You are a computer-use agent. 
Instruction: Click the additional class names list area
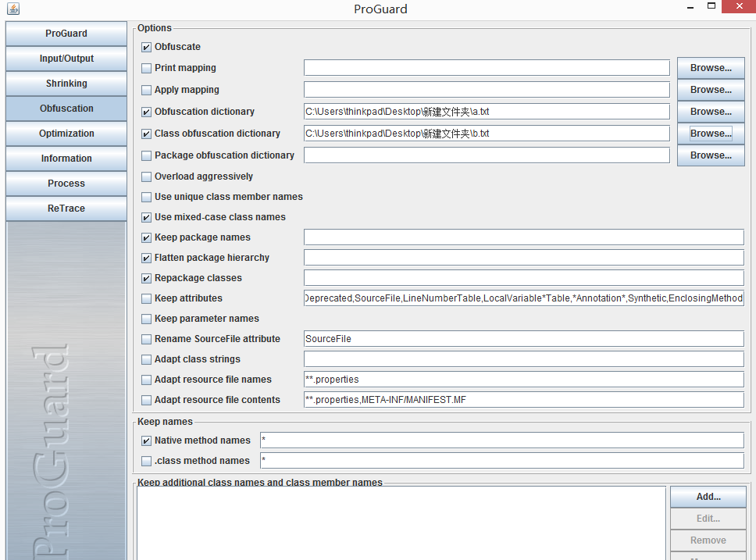(401, 523)
